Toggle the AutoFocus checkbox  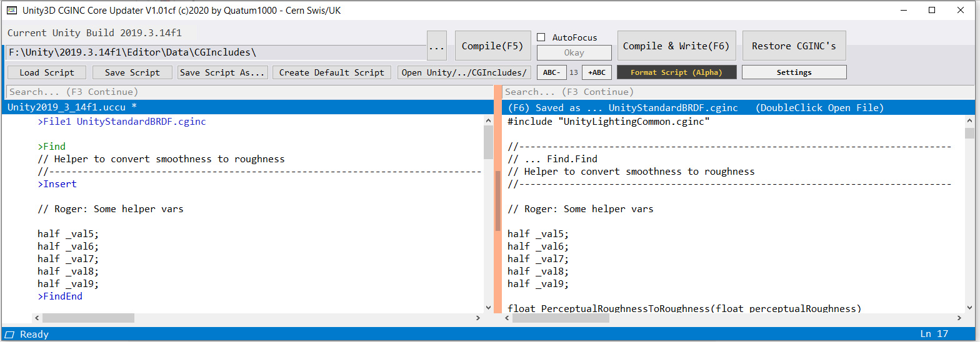[541, 37]
